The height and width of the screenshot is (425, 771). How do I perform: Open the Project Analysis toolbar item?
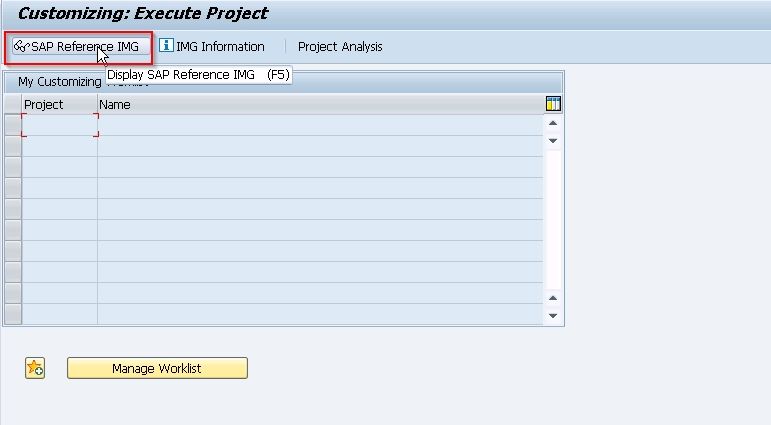click(340, 46)
